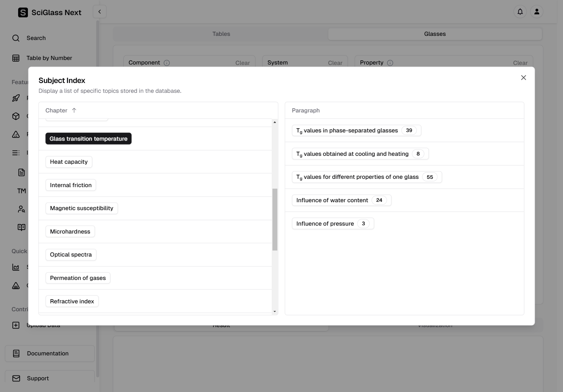Click the Support envelope icon
Image resolution: width=563 pixels, height=392 pixels.
click(16, 378)
